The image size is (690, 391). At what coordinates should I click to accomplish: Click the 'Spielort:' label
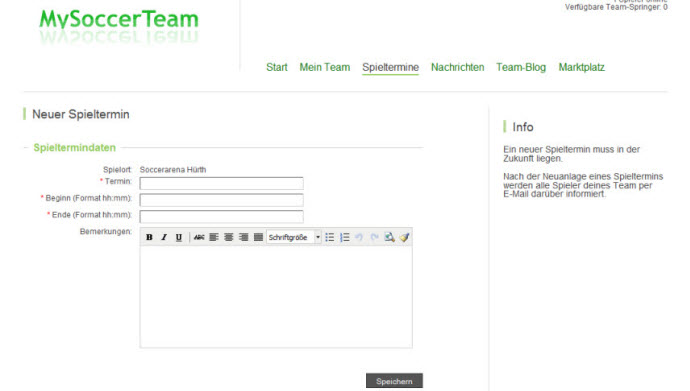[117, 170]
